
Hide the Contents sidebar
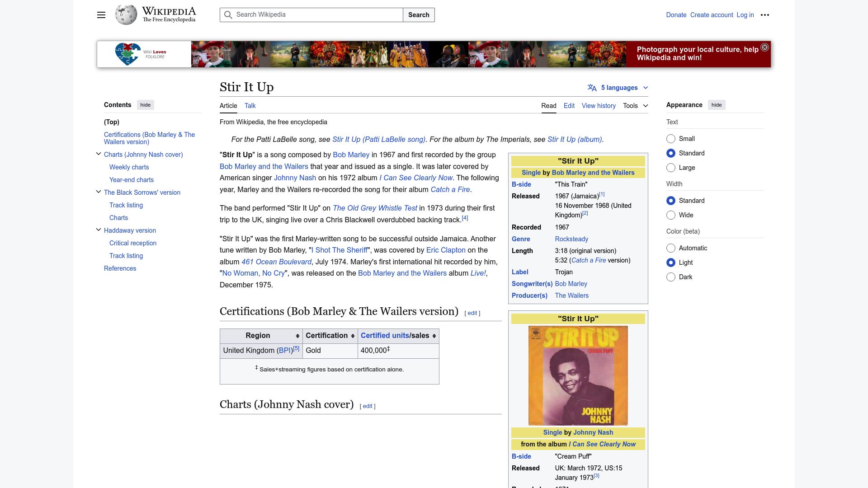[x=145, y=105]
